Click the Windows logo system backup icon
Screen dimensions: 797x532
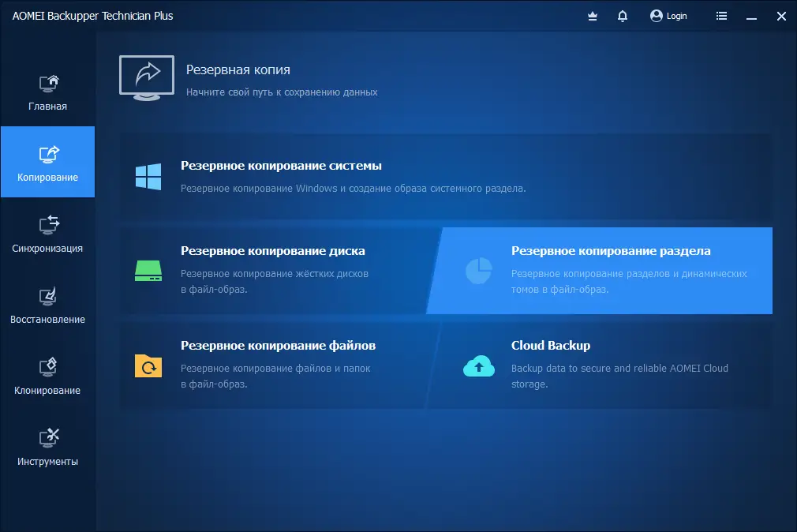click(148, 177)
